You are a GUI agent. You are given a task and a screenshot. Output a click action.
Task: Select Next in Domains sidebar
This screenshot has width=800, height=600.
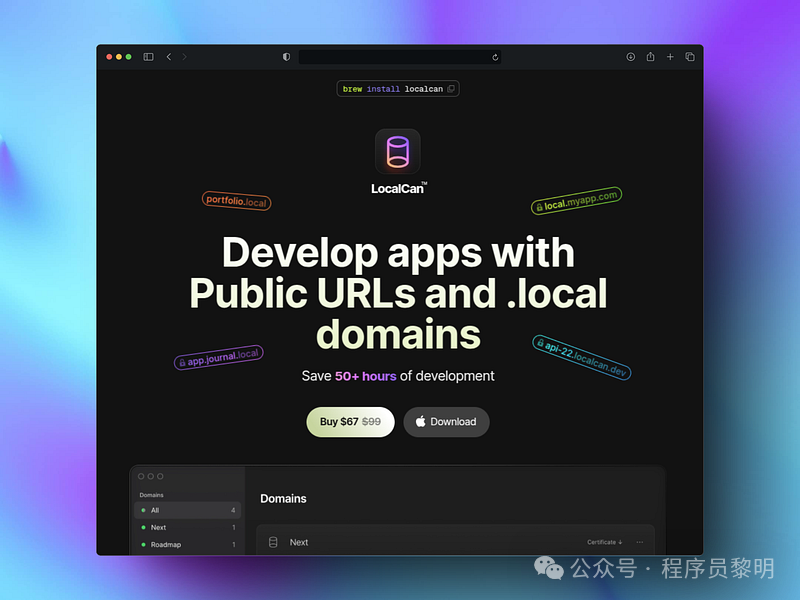pos(187,528)
